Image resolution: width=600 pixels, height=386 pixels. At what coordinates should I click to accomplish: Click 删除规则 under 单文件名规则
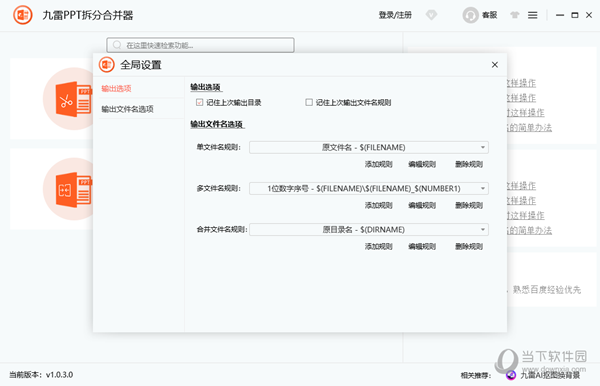(x=469, y=164)
